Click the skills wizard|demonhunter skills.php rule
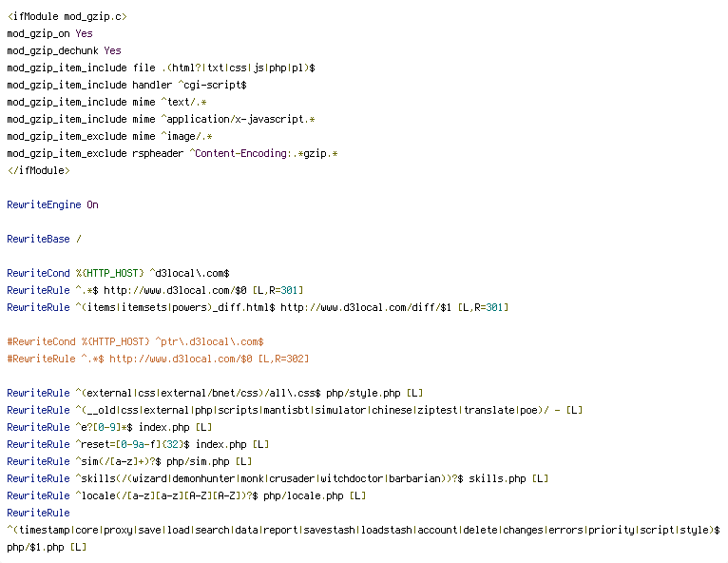 pyautogui.click(x=278, y=479)
